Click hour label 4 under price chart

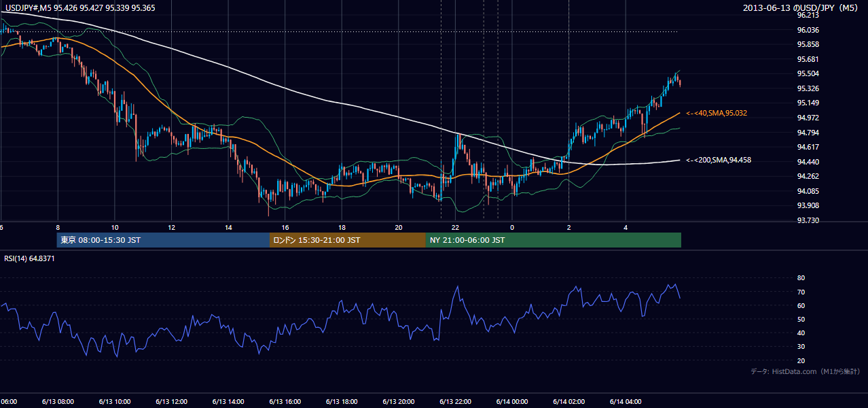[x=626, y=228]
